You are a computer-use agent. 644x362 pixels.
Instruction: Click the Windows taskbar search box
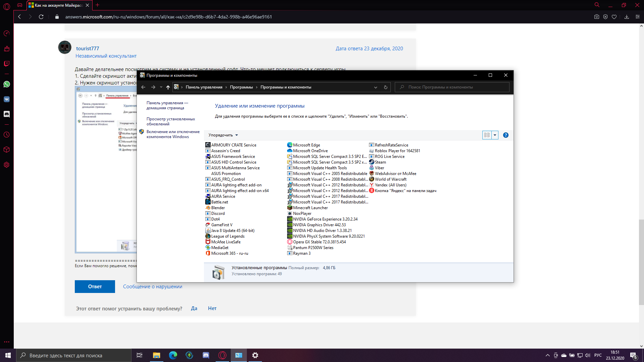[x=74, y=355]
